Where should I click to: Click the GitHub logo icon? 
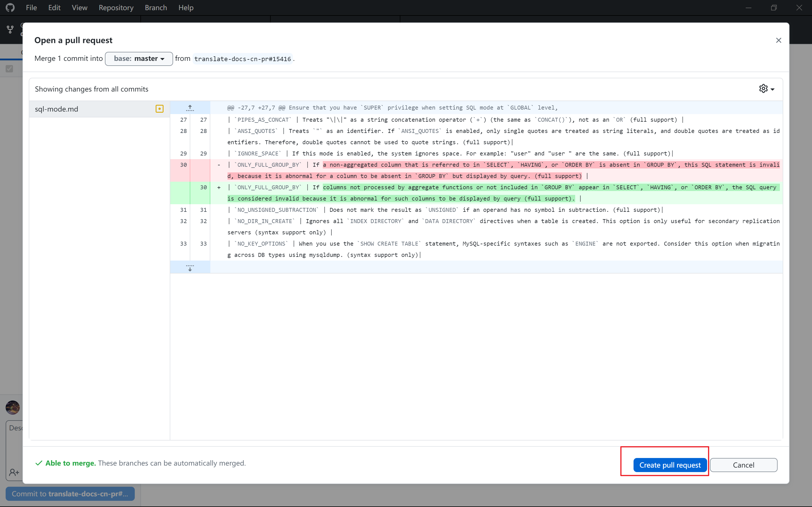tap(10, 7)
